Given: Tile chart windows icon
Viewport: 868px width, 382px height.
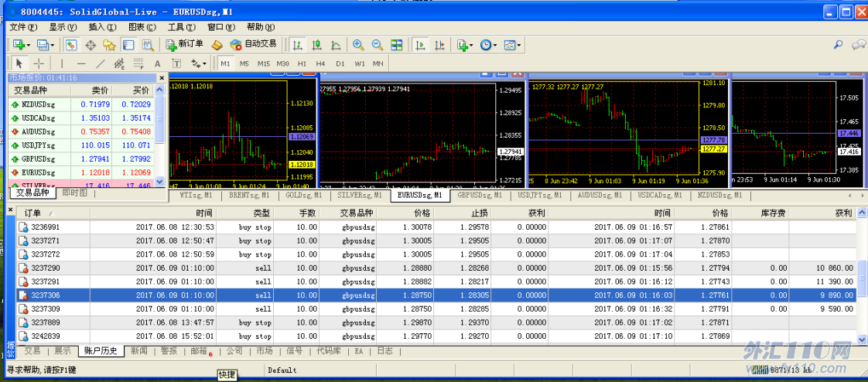Looking at the screenshot, I should (396, 45).
